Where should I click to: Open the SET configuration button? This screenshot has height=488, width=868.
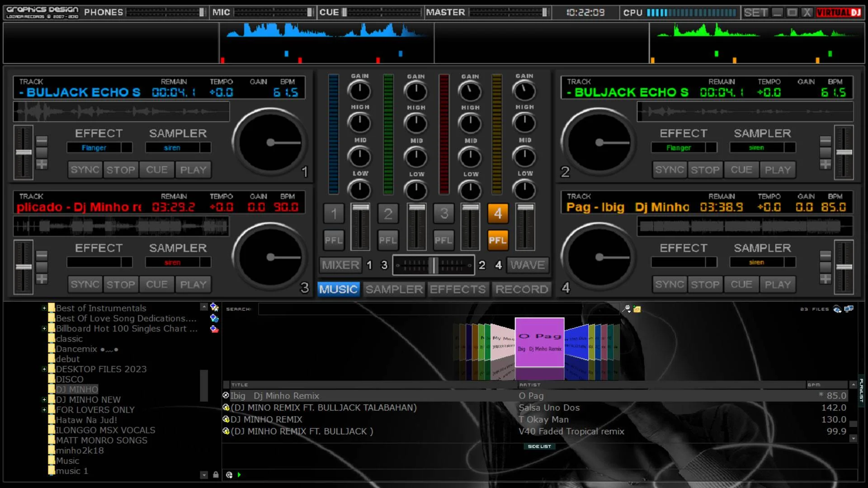(x=755, y=13)
